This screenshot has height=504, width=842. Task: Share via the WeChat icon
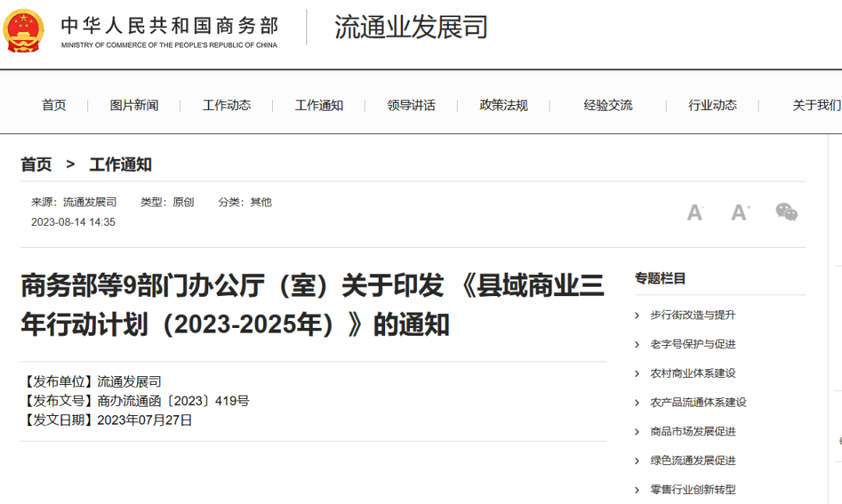[x=787, y=212]
